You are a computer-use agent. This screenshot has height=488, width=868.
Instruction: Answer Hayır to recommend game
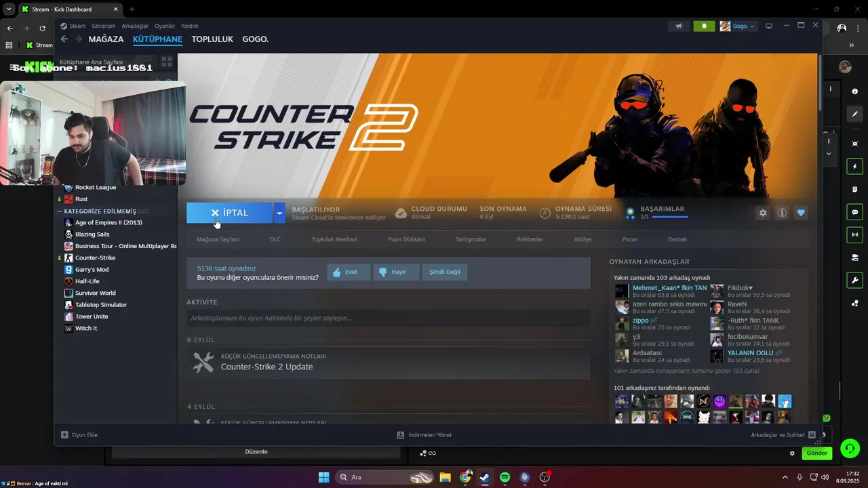pos(396,272)
